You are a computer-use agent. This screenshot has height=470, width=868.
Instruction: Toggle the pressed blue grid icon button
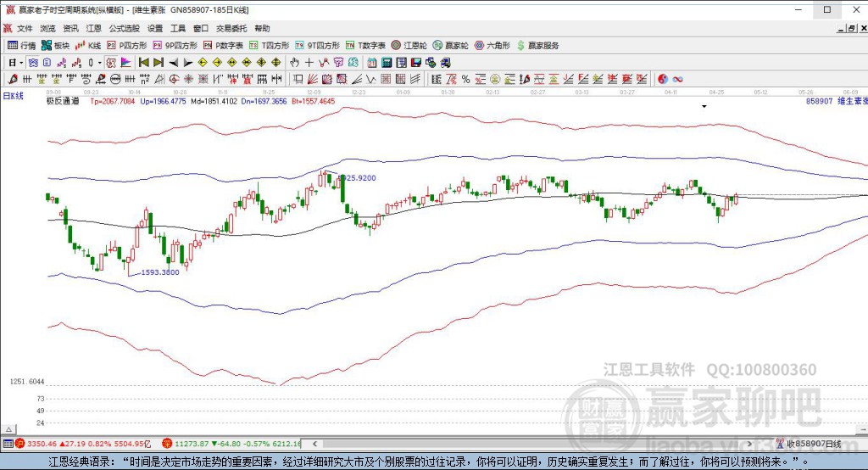click(33, 63)
